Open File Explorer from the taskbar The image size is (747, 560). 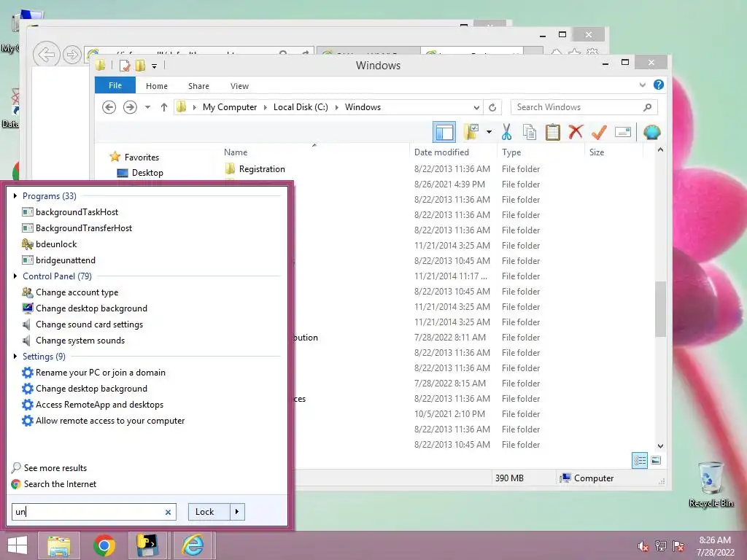[x=58, y=545]
